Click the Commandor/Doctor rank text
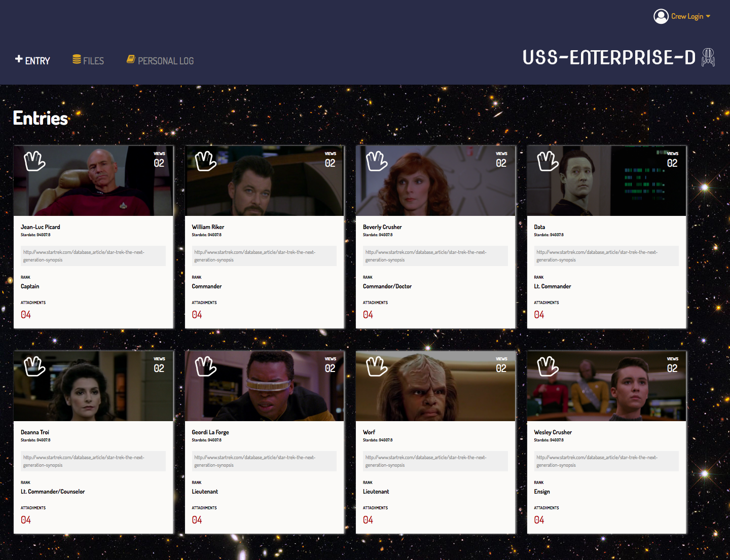 tap(387, 286)
